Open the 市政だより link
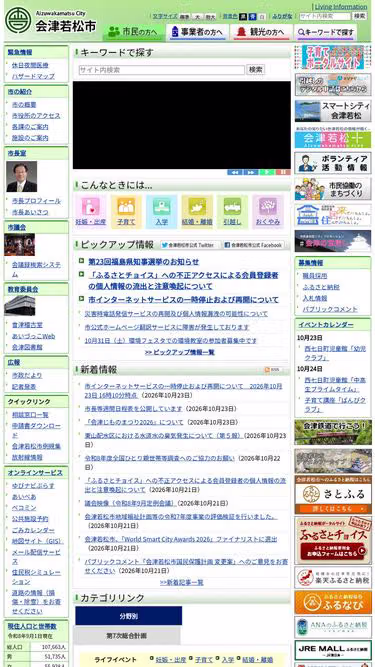375x667 pixels. click(x=27, y=375)
